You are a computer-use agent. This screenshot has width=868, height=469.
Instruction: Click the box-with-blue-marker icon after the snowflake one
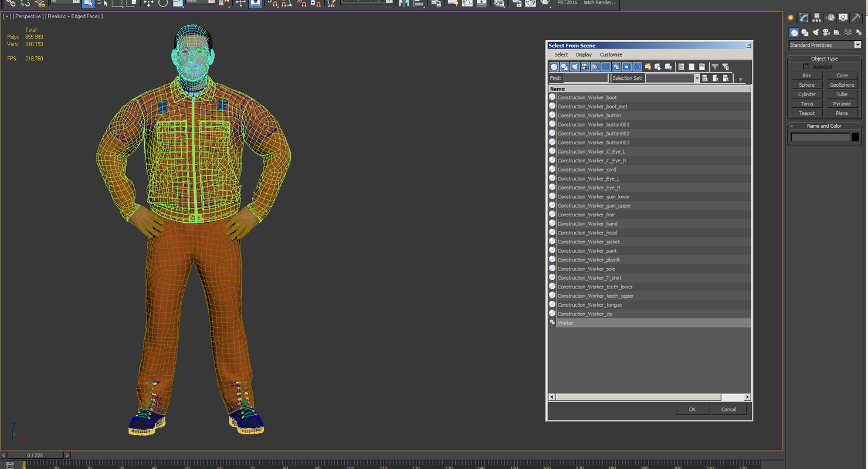tap(668, 67)
